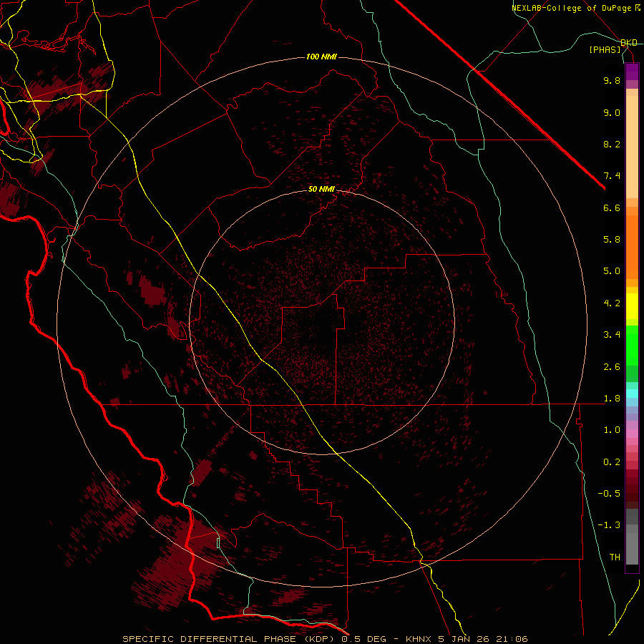Click the KHNX station identifier in the caption
The height and width of the screenshot is (644, 644).
tap(419, 639)
